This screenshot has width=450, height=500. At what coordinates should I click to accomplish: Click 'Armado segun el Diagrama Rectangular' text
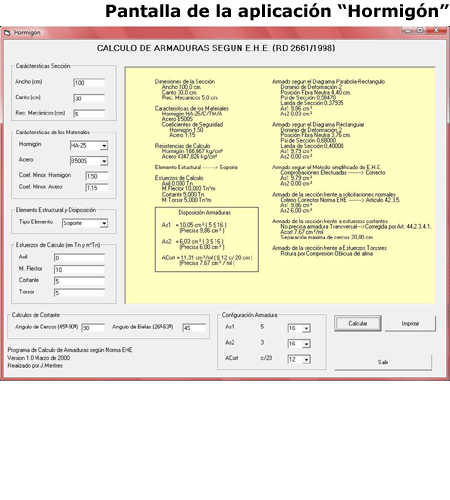pos(318,125)
